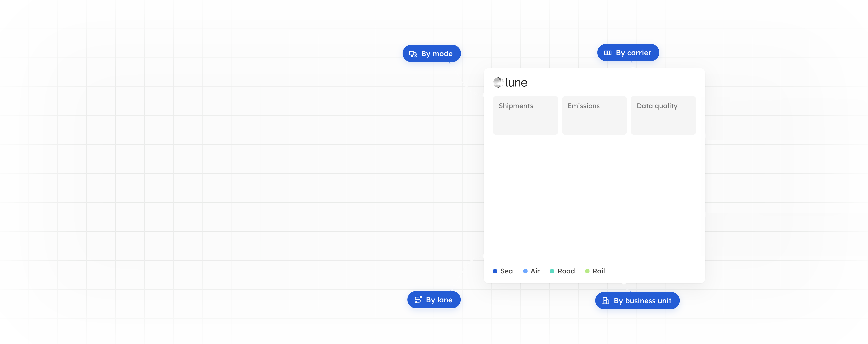The height and width of the screenshot is (344, 868).
Task: Click the container icon in By carrier
Action: coord(608,53)
